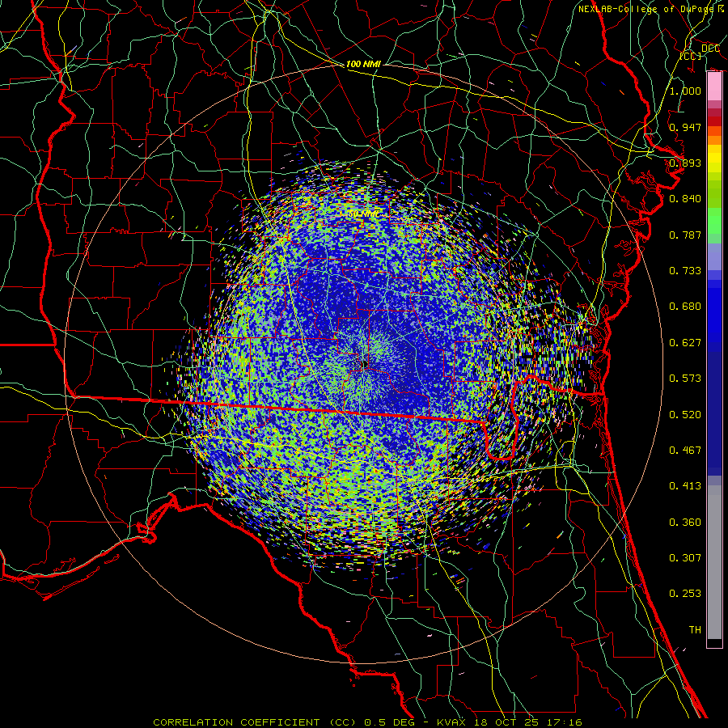Pick the red swatch on the color bar
This screenshot has width=728, height=728.
coord(714,121)
